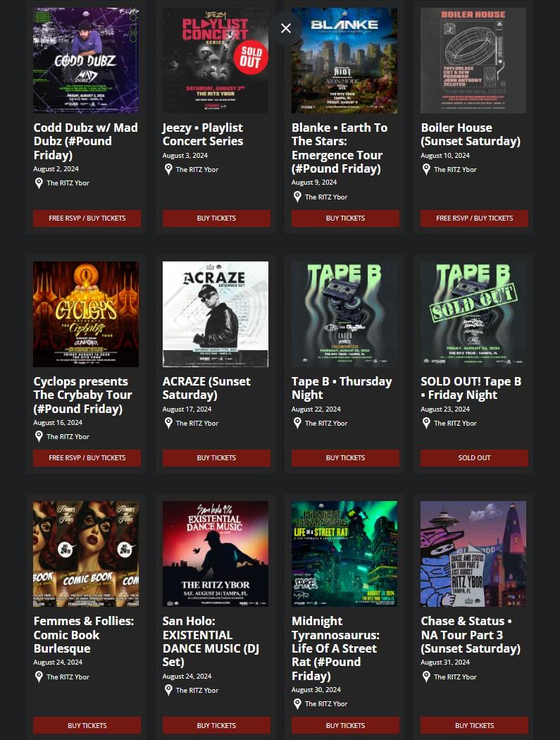
Task: Open the ACRAZE event poster image
Action: [x=215, y=314]
